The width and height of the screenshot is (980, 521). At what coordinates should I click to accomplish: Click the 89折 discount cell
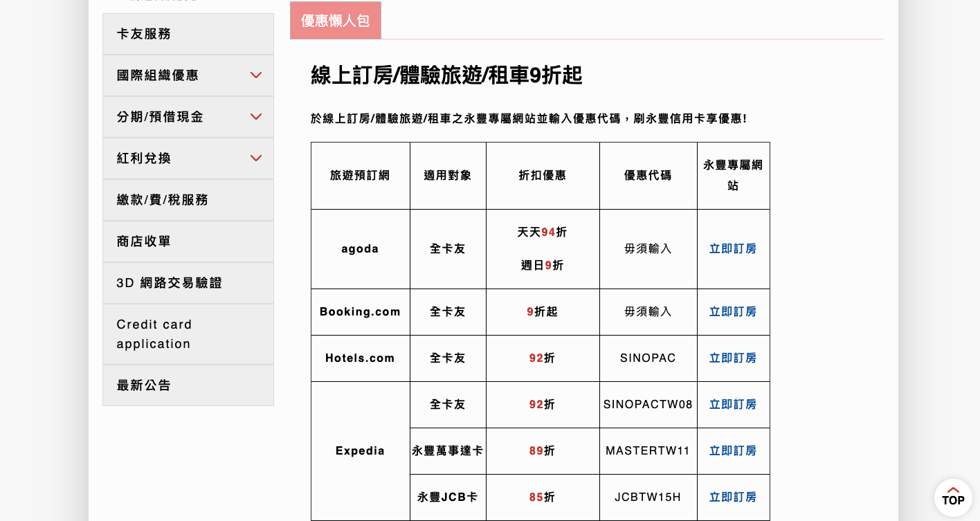[543, 450]
